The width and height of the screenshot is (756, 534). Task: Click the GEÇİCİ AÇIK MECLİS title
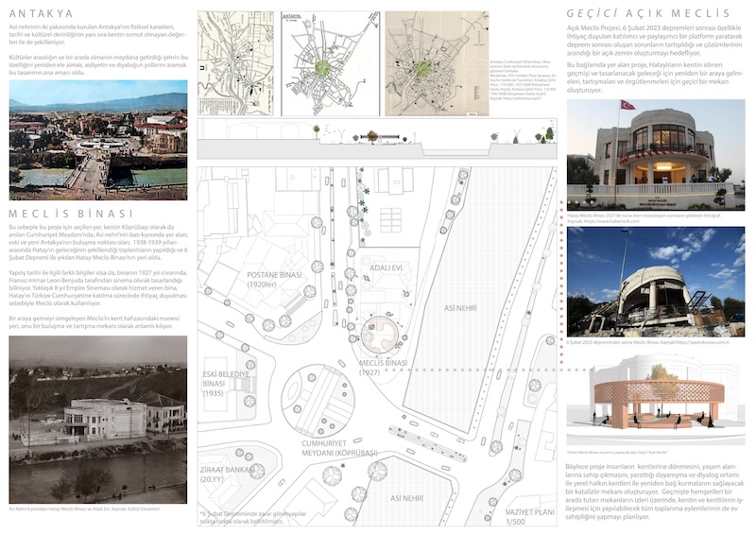(x=647, y=13)
